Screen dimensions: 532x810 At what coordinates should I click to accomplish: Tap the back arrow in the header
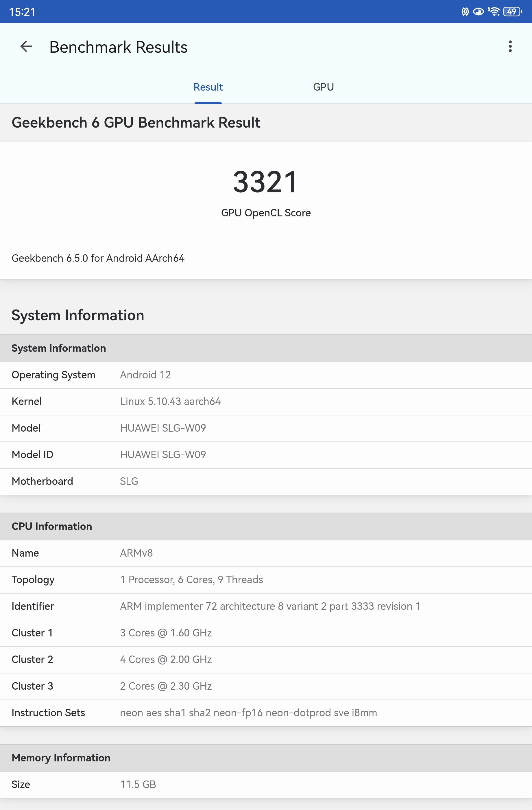pos(26,47)
